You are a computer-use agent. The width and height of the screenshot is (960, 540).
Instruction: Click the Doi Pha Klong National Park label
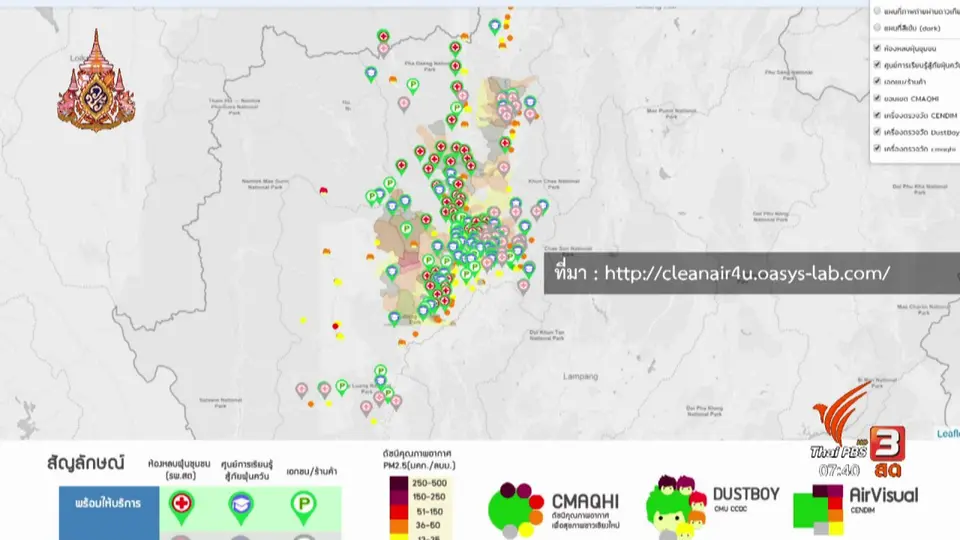tap(704, 411)
